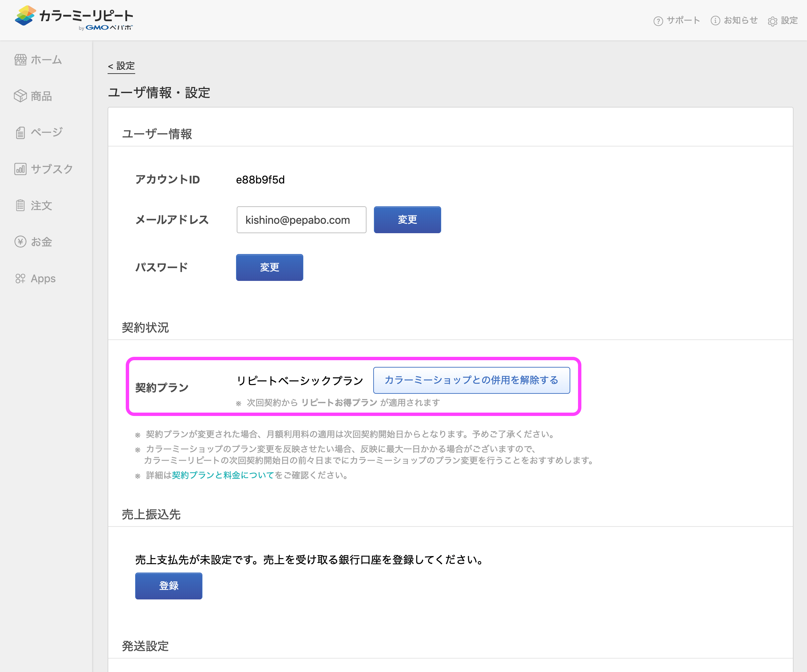Click the by GMOペパボ text under the logo
The width and height of the screenshot is (807, 672).
point(106,28)
